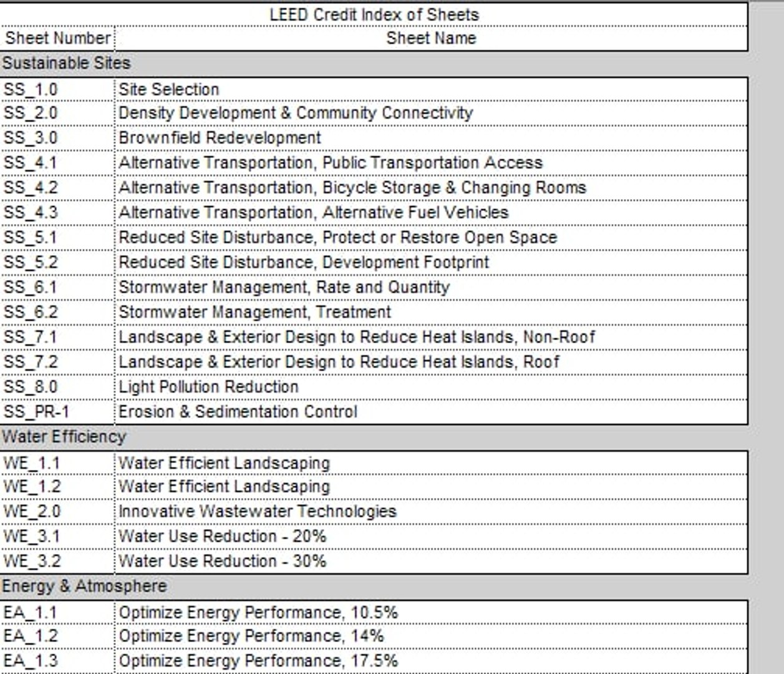The width and height of the screenshot is (784, 674).
Task: Click sheet number cell SS_3.0
Action: click(x=58, y=138)
